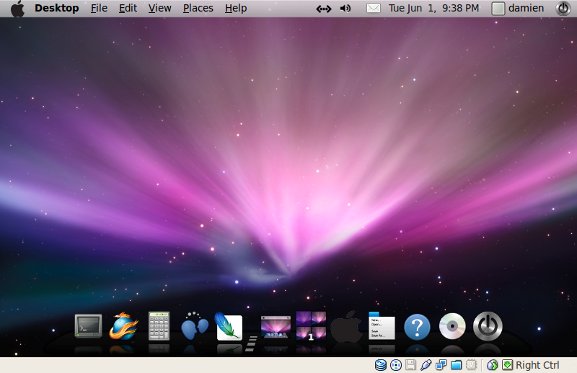
Task: Click the VirtualBox USB devices icon
Action: [x=426, y=365]
